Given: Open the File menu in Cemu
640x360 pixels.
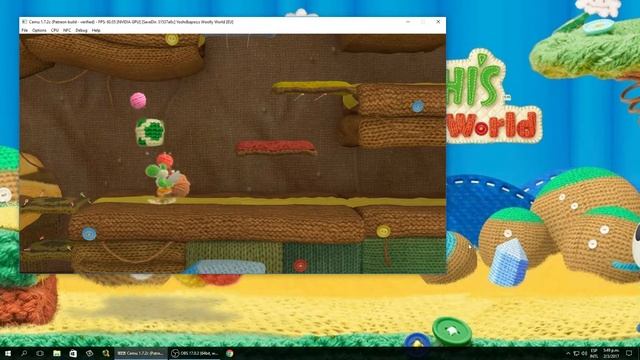Looking at the screenshot, I should click(x=24, y=30).
